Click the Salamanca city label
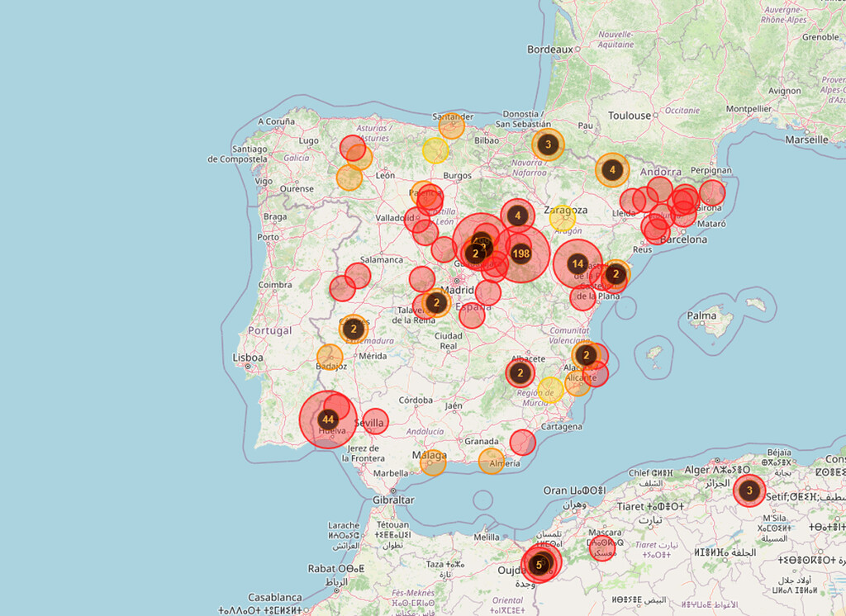 click(382, 260)
